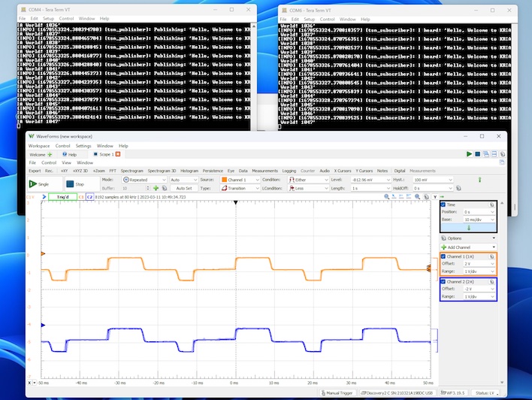The width and height of the screenshot is (532, 400).
Task: Open the Mode Repeated dropdown
Action: click(x=144, y=180)
